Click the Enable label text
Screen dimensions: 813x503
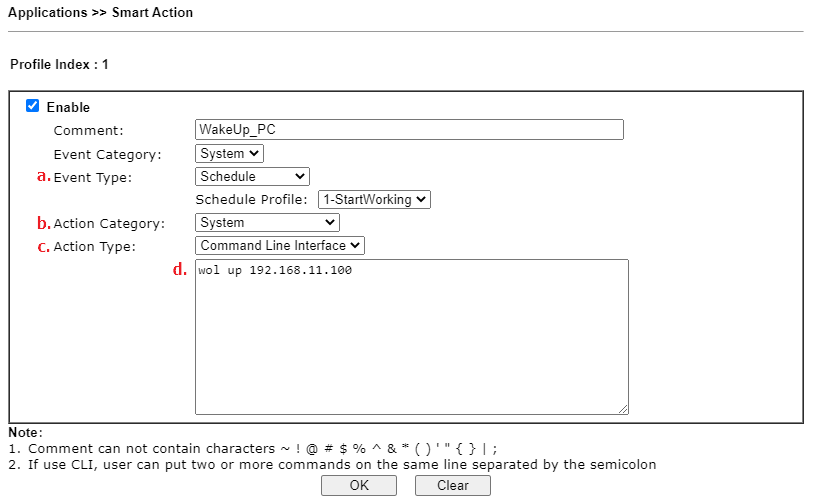tap(68, 107)
